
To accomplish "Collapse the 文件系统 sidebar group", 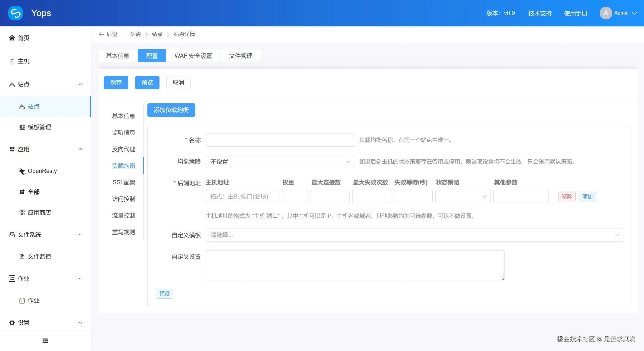I will pyautogui.click(x=80, y=235).
